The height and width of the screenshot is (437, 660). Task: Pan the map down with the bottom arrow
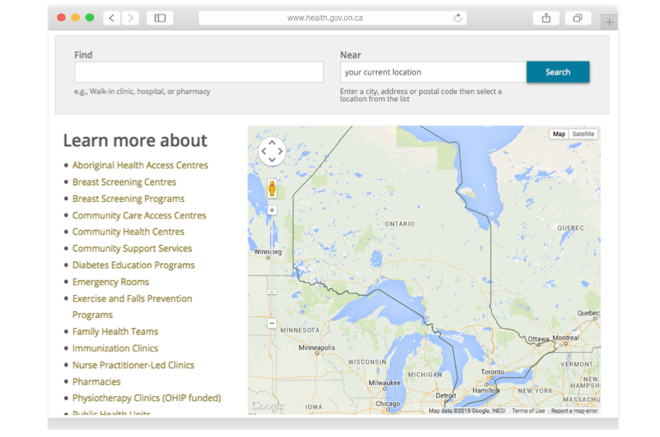pyautogui.click(x=272, y=160)
